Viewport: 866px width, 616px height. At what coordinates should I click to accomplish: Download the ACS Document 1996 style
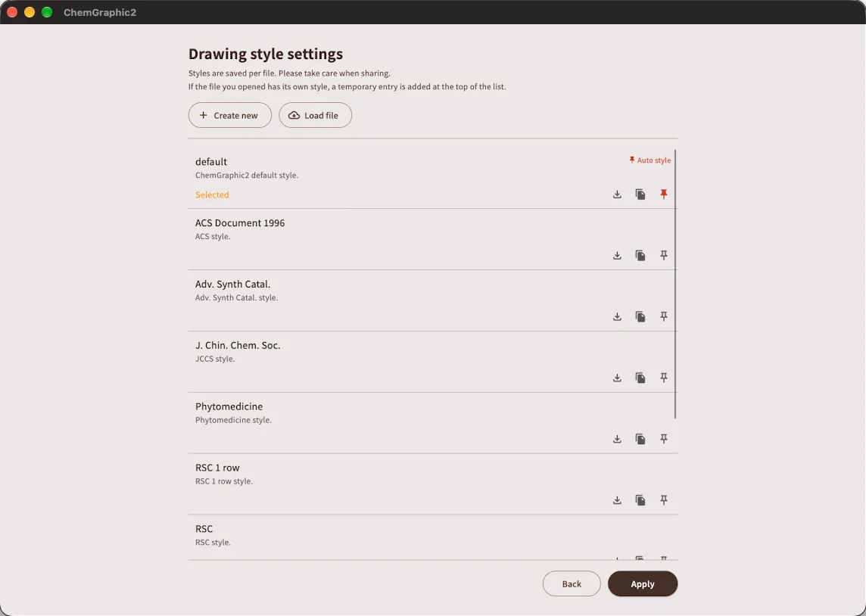pyautogui.click(x=617, y=256)
